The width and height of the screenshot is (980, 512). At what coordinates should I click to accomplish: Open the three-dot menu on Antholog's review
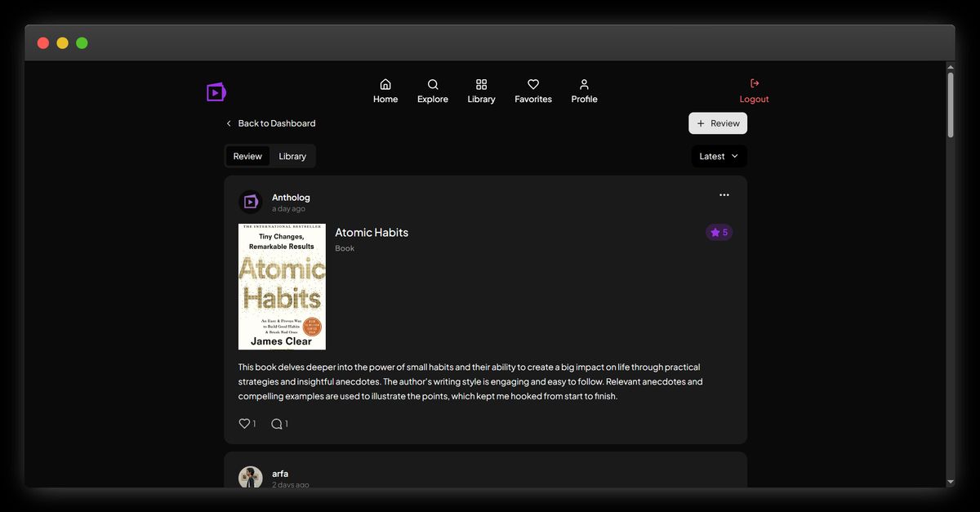click(724, 195)
